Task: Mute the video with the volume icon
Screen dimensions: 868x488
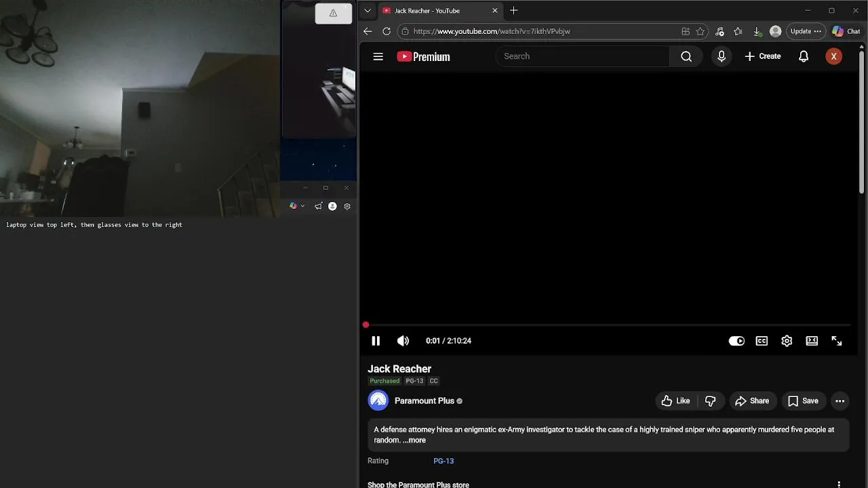Action: click(403, 341)
